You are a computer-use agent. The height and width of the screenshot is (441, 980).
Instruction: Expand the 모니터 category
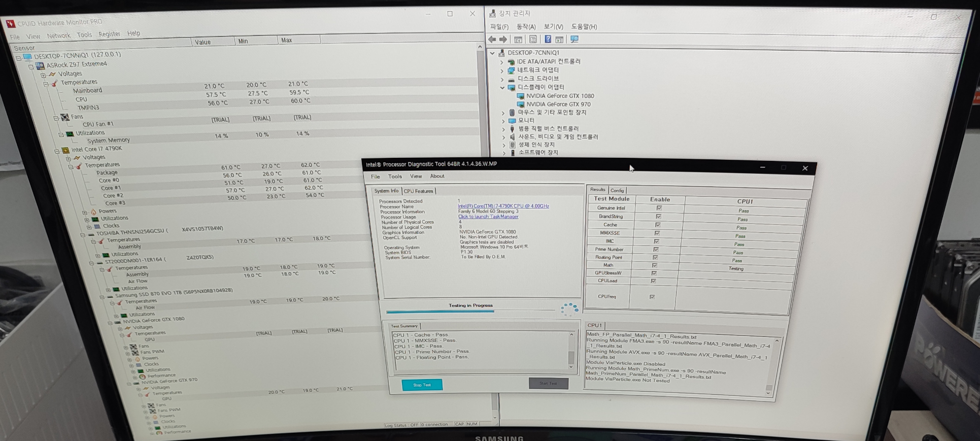pos(503,121)
